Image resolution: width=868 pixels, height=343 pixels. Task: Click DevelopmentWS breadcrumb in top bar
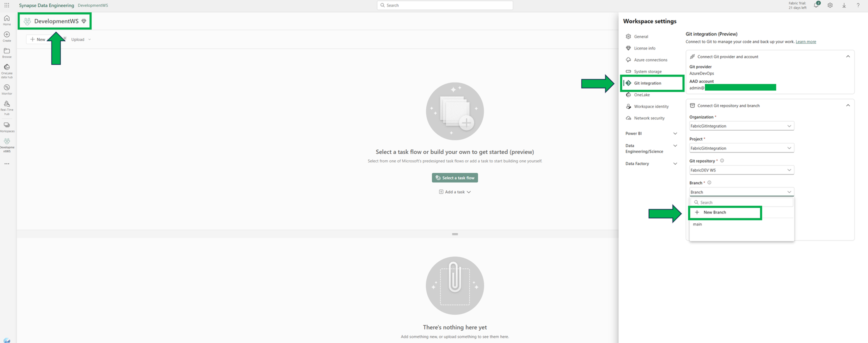(x=93, y=5)
